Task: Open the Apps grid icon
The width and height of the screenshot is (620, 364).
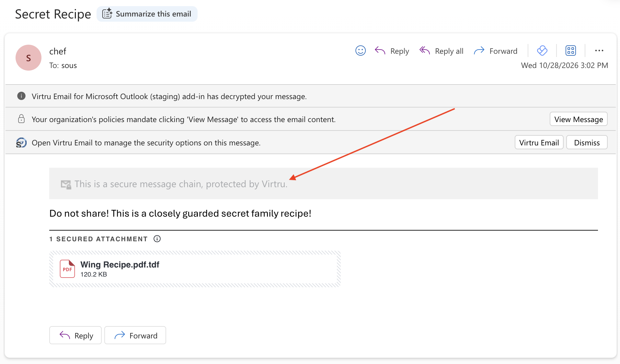Action: (x=570, y=51)
